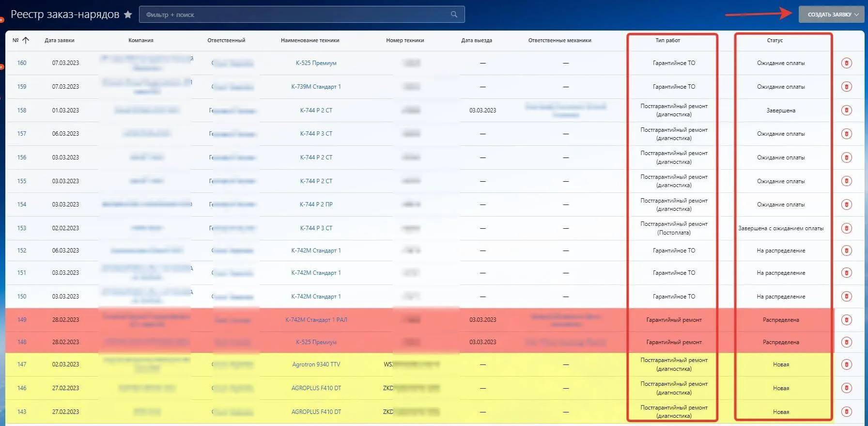This screenshot has width=868, height=426.
Task: Click the Дата заявки column header
Action: 60,40
